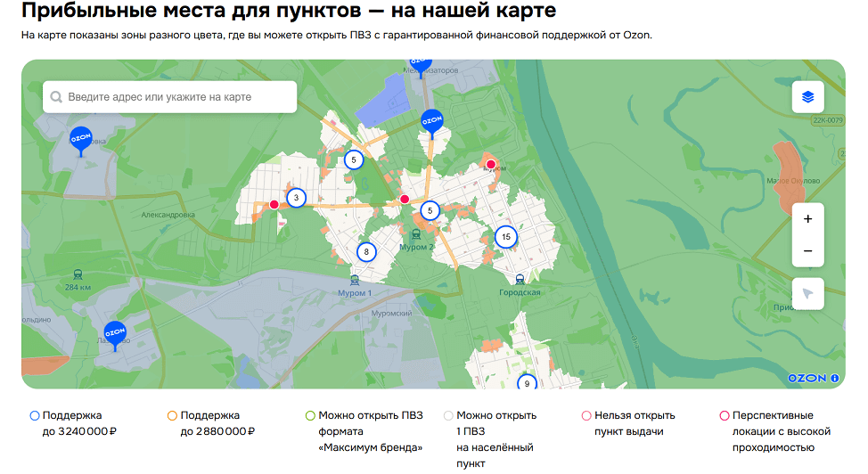
Task: Focus the address search field
Action: (169, 97)
